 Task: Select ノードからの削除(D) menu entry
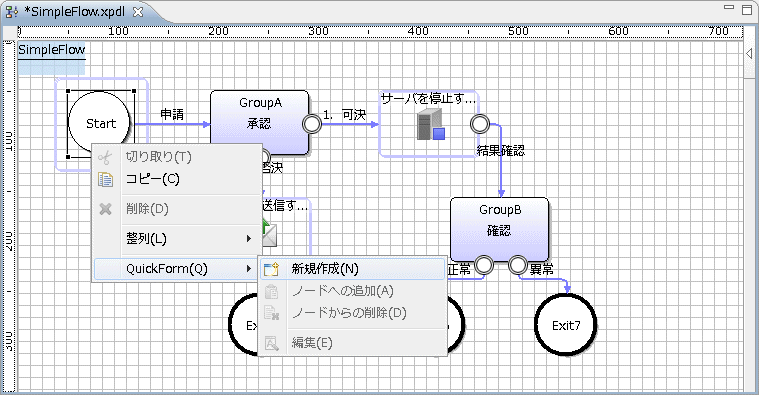point(352,313)
